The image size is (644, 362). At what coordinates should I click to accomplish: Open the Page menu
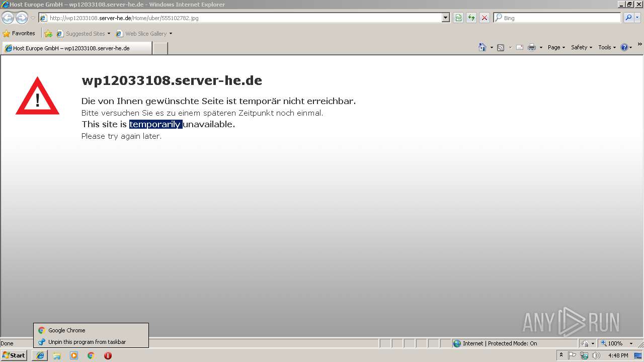coord(556,47)
